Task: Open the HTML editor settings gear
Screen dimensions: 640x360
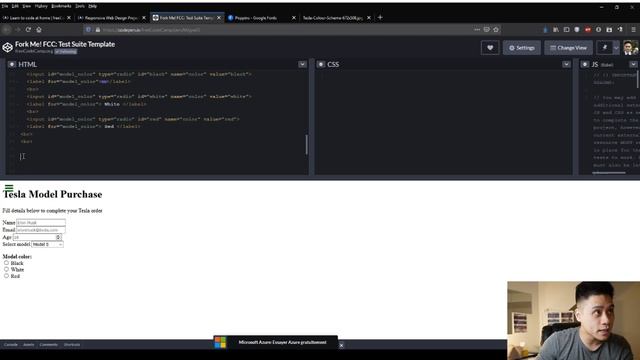Action: (11, 64)
